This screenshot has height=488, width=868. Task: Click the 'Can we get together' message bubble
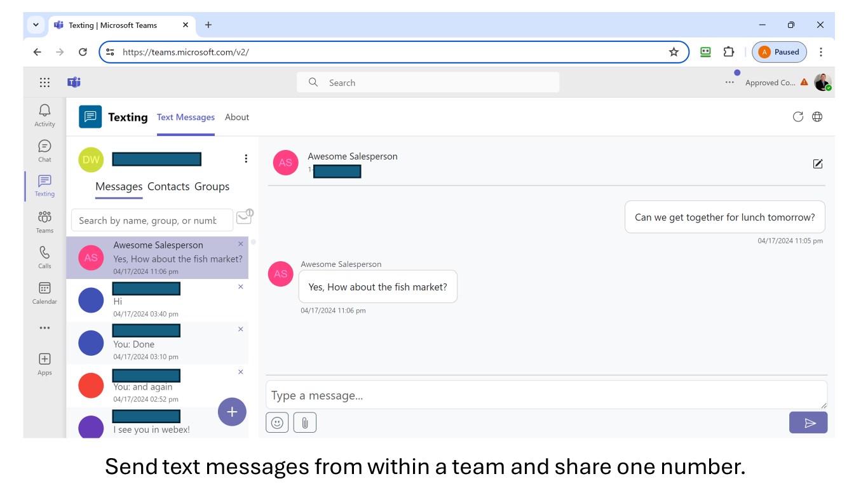coord(724,217)
